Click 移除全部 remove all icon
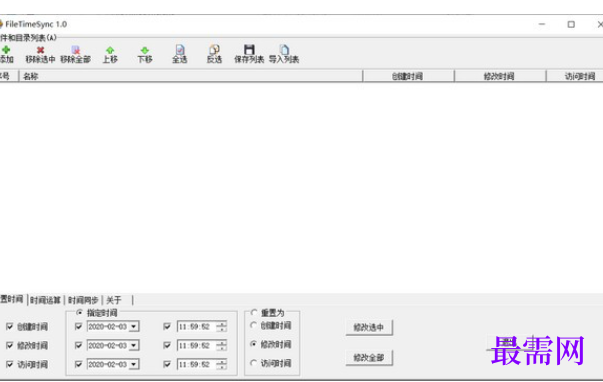 [x=76, y=50]
